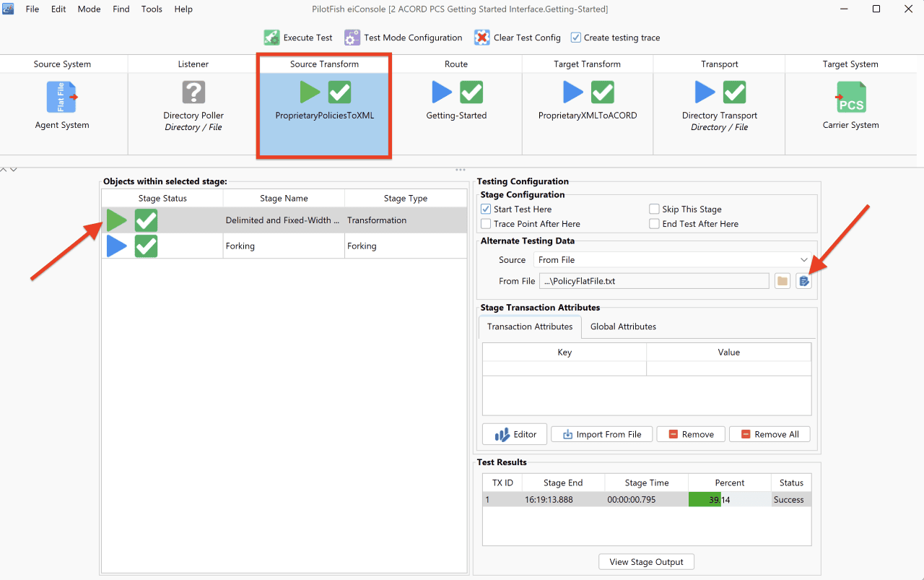The image size is (924, 580).
Task: Click green play arrow in Source Transform stage
Action: coord(310,92)
